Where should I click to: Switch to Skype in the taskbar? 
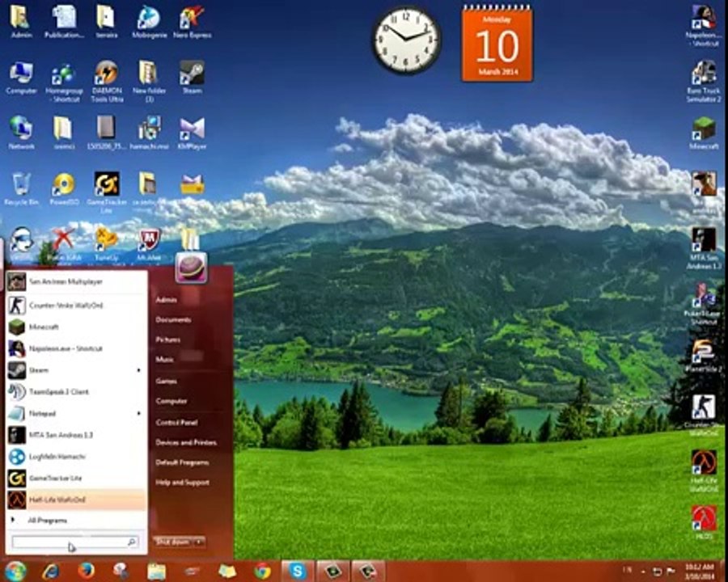[x=297, y=571]
